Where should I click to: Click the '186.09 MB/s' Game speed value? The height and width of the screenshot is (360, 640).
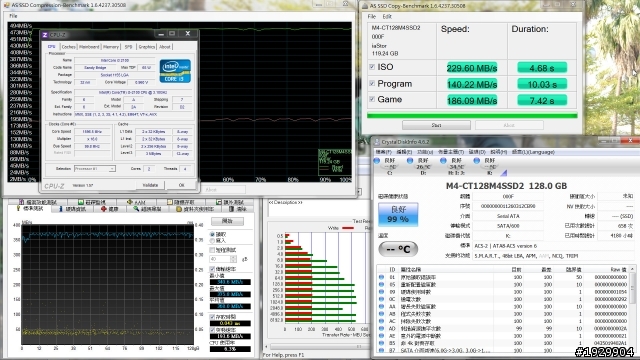pyautogui.click(x=472, y=100)
